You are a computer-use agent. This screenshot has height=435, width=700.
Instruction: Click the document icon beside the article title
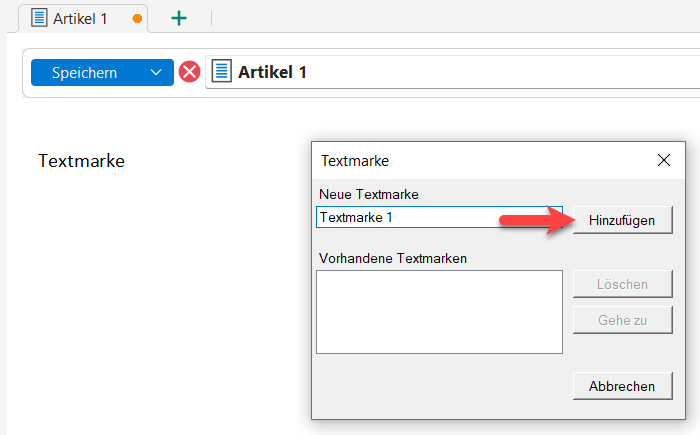222,72
